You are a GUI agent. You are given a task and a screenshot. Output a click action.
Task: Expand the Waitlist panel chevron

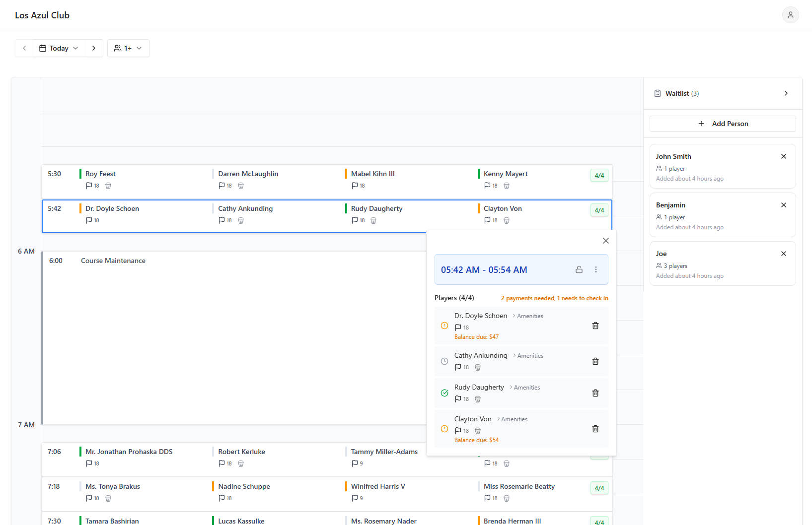click(x=786, y=93)
